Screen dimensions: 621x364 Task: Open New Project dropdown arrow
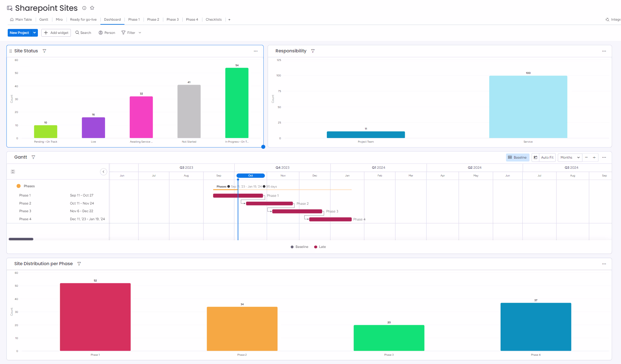[x=34, y=33]
